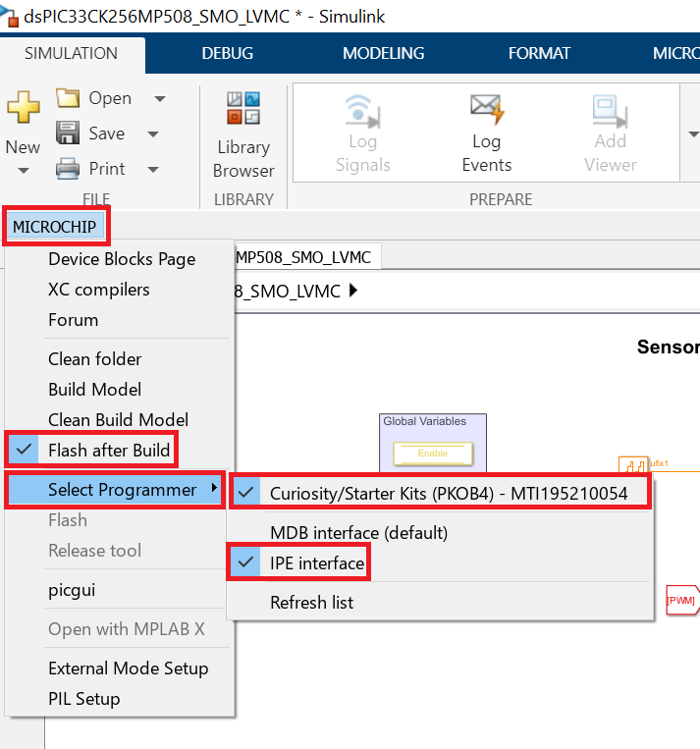Viewport: 700px width, 749px height.
Task: Click the New model plus icon
Action: coord(23,107)
